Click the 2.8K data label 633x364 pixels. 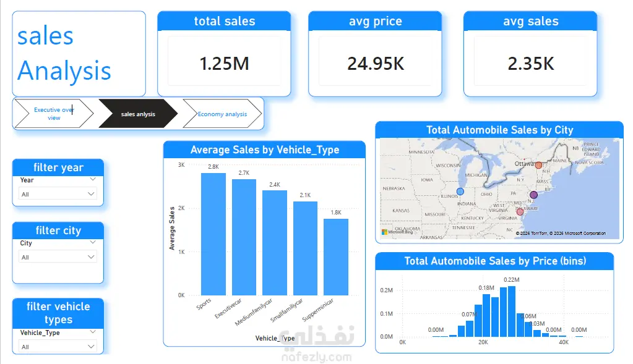point(213,166)
